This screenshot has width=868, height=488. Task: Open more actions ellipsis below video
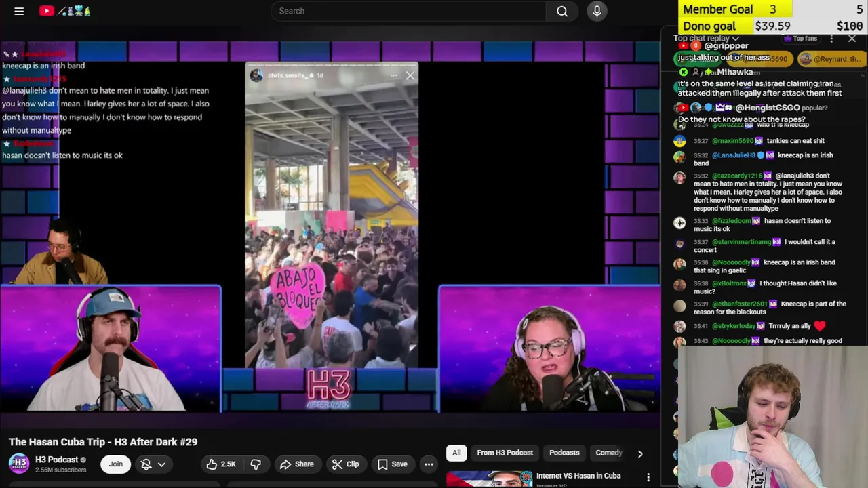(429, 464)
